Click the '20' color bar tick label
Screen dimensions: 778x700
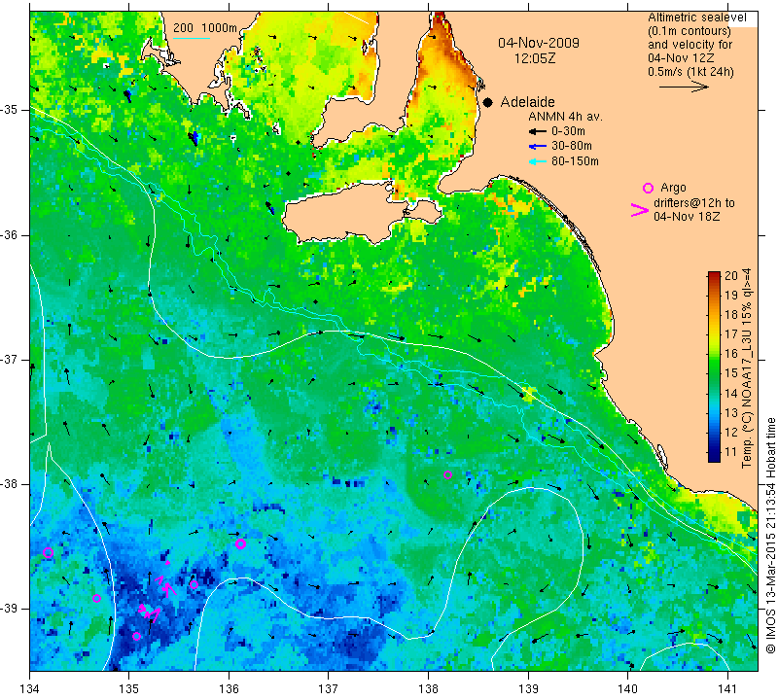click(x=732, y=276)
